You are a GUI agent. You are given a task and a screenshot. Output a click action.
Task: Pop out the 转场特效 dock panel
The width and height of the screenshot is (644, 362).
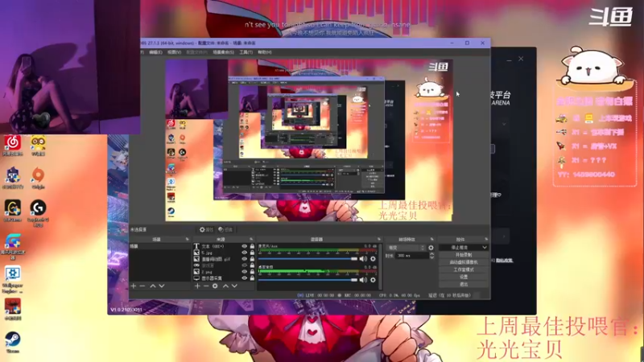pyautogui.click(x=431, y=239)
